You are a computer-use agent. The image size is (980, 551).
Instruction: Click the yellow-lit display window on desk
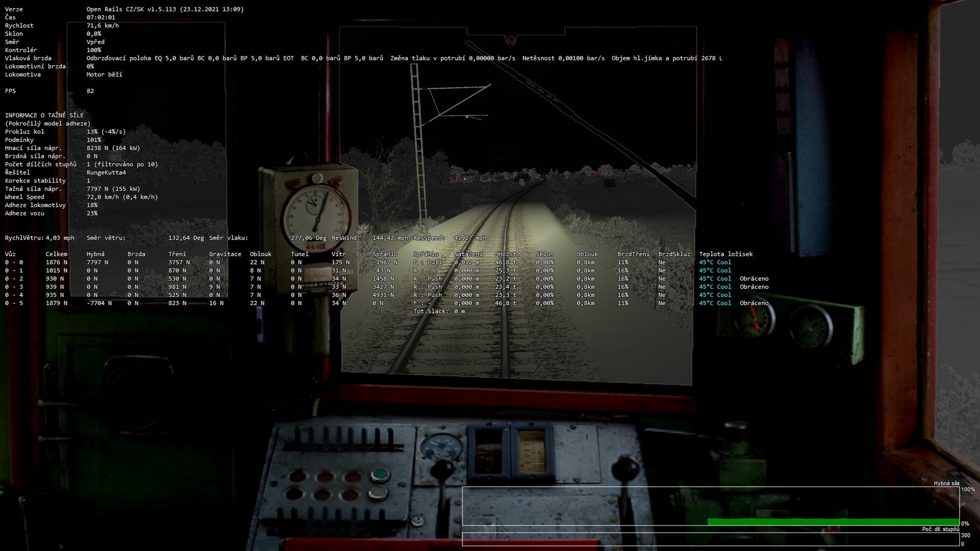coord(531,452)
